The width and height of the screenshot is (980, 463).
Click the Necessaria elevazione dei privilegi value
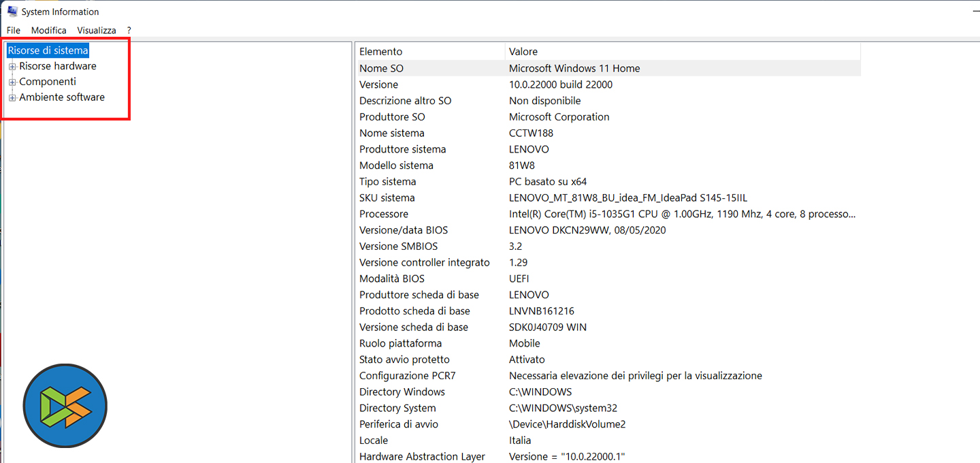(x=636, y=376)
